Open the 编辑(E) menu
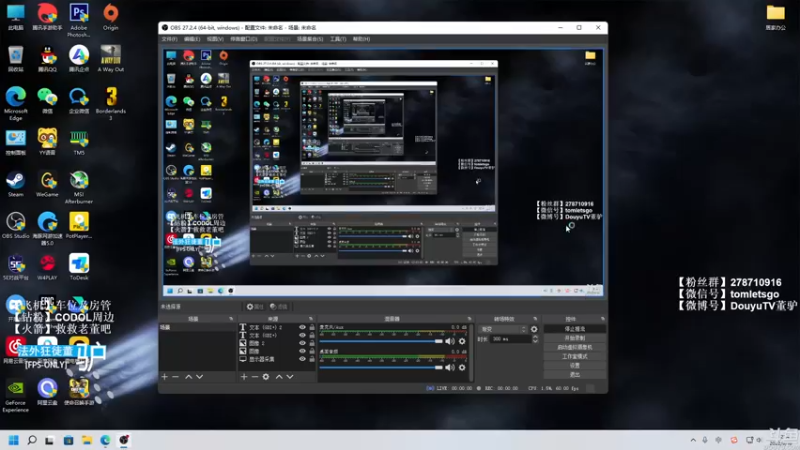The image size is (800, 450). pyautogui.click(x=192, y=39)
